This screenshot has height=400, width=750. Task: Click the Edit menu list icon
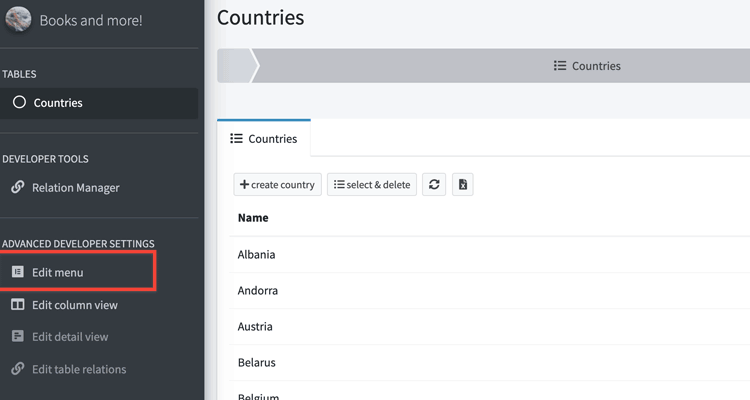pos(18,272)
